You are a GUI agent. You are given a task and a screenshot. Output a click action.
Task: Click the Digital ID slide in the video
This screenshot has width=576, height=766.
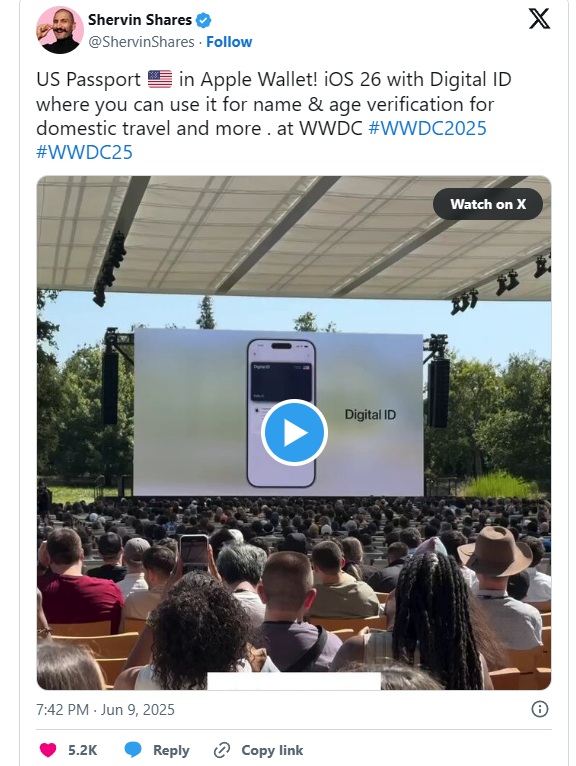coord(278,413)
